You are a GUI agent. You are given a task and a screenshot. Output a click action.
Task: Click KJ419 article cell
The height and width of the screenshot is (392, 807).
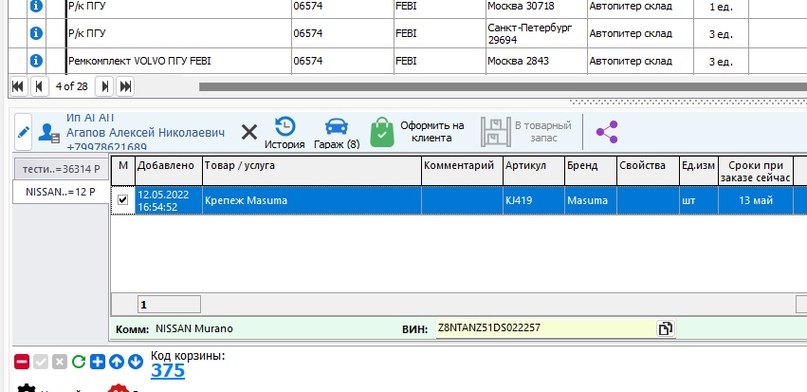[534, 200]
